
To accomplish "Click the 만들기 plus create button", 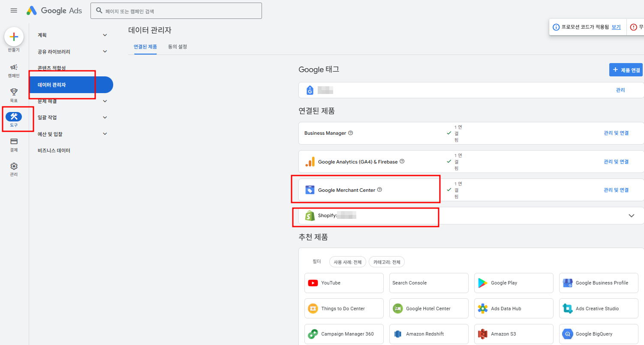I will pyautogui.click(x=14, y=37).
